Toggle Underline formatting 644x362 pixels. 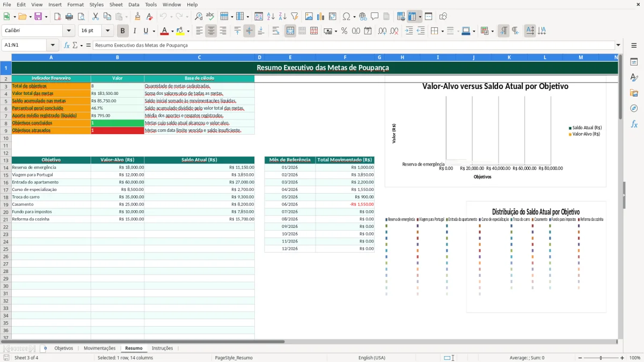pos(145,31)
